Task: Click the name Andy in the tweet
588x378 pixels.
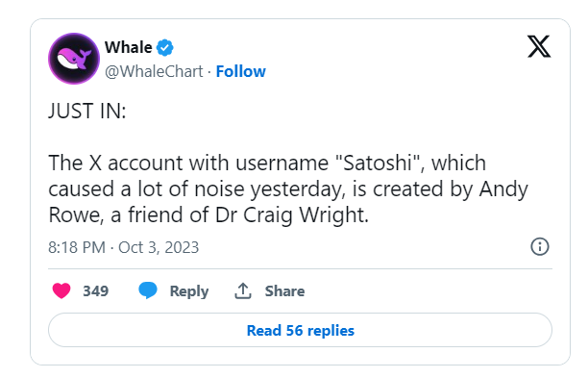Action: pyautogui.click(x=503, y=189)
